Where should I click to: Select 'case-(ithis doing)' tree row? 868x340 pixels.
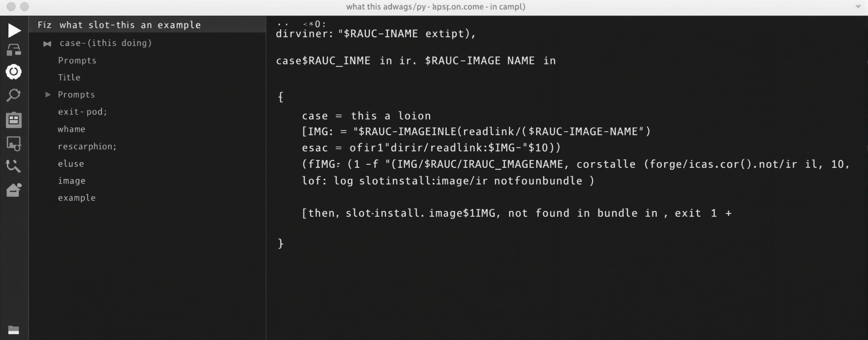click(106, 43)
